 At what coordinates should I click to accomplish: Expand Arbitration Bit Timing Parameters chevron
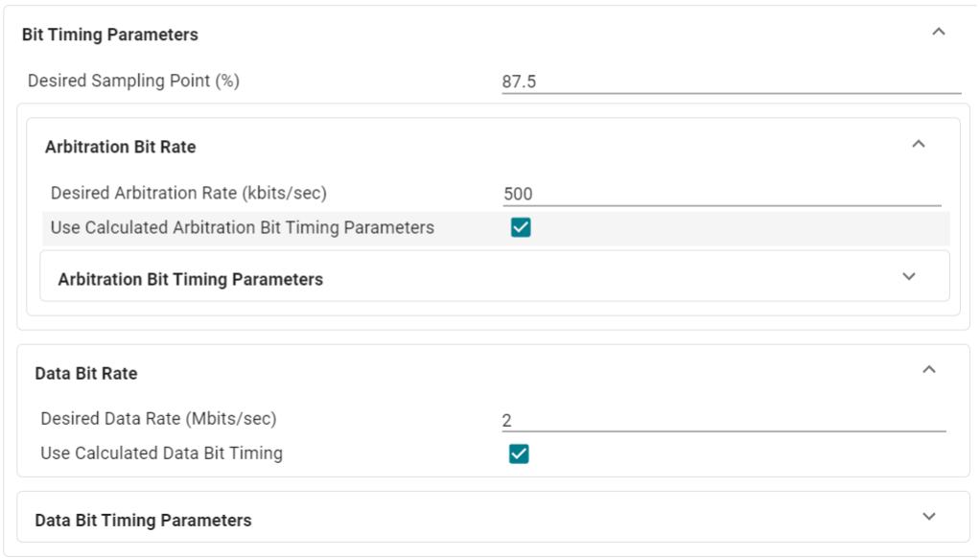[x=909, y=276]
